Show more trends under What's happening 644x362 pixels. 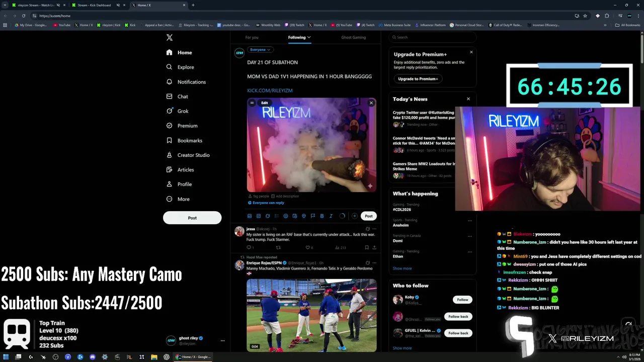[402, 268]
